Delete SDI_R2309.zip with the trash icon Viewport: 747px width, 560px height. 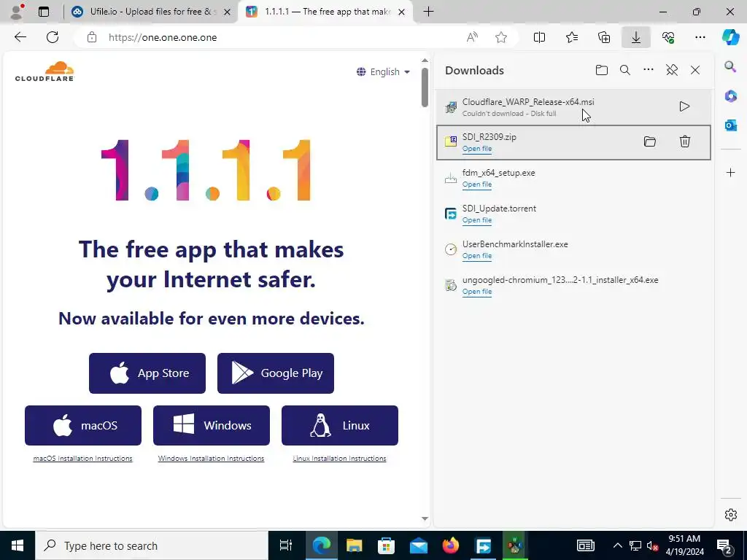(684, 141)
